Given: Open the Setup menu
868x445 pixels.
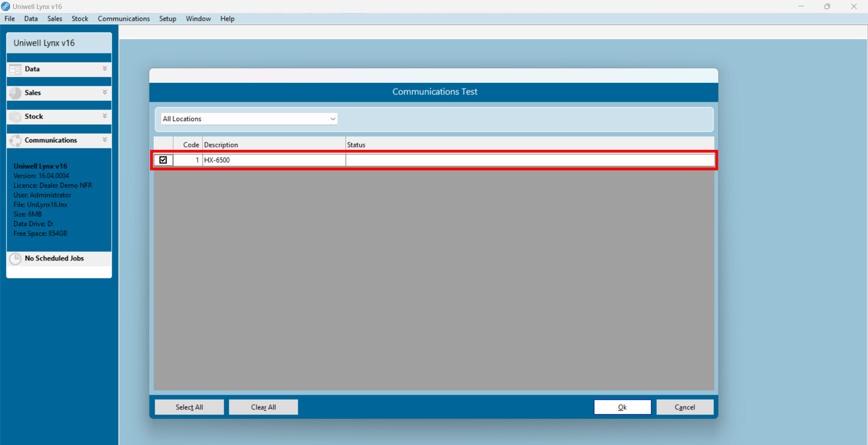Looking at the screenshot, I should coord(167,19).
